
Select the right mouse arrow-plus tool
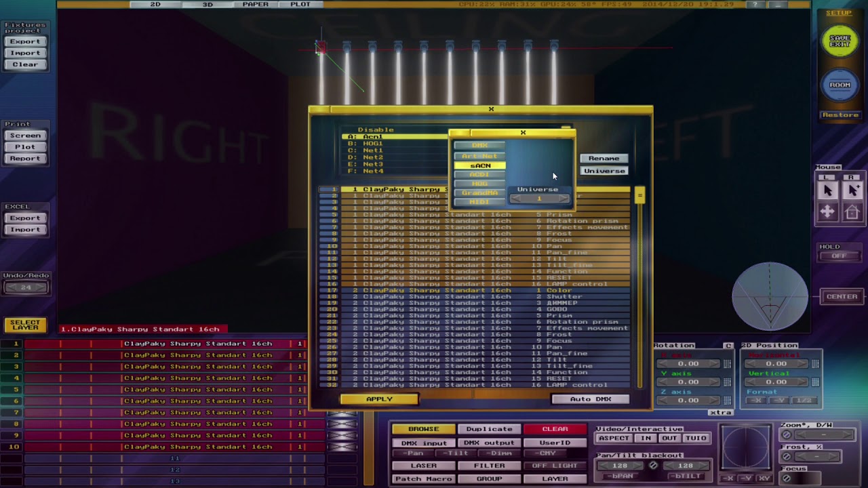(x=853, y=191)
